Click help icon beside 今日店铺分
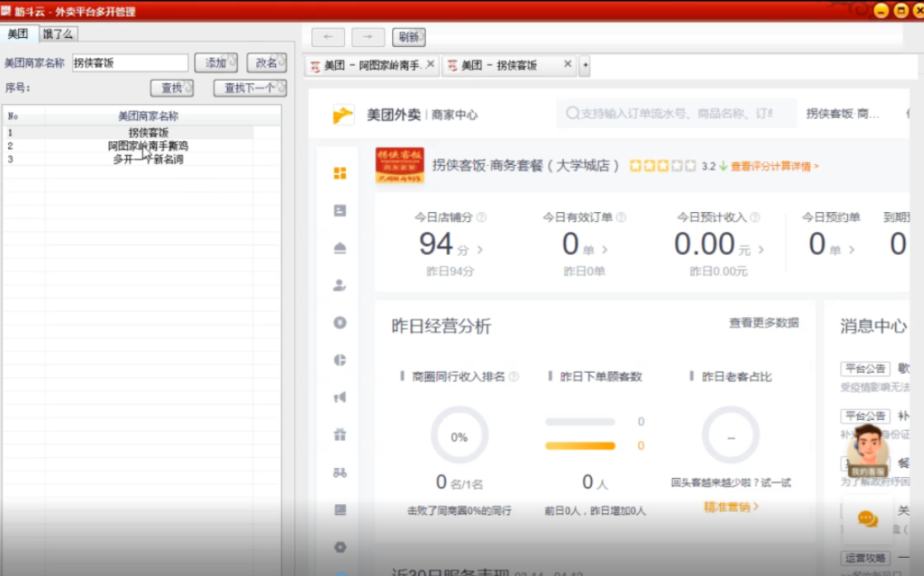The image size is (924, 576). click(481, 217)
